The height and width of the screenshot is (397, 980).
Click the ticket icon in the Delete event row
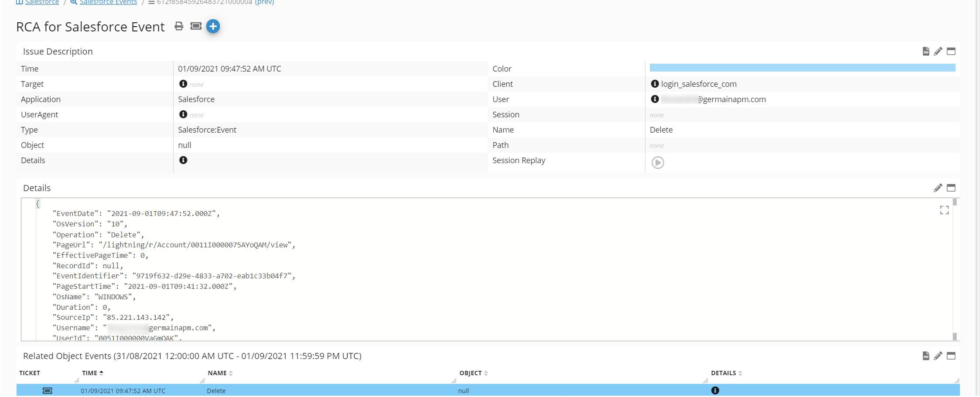point(47,390)
